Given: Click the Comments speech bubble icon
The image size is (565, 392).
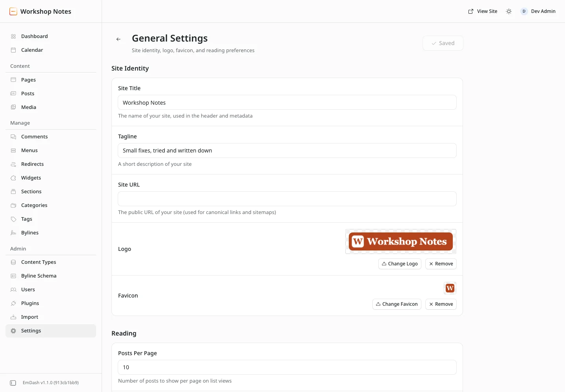Looking at the screenshot, I should [x=13, y=137].
